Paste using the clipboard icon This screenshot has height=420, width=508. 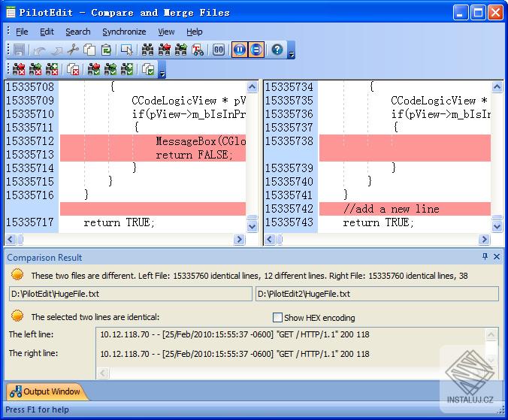(106, 50)
